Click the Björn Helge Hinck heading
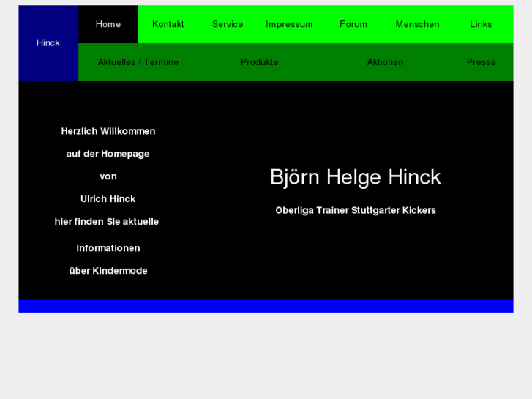The height and width of the screenshot is (399, 532). coord(355,177)
